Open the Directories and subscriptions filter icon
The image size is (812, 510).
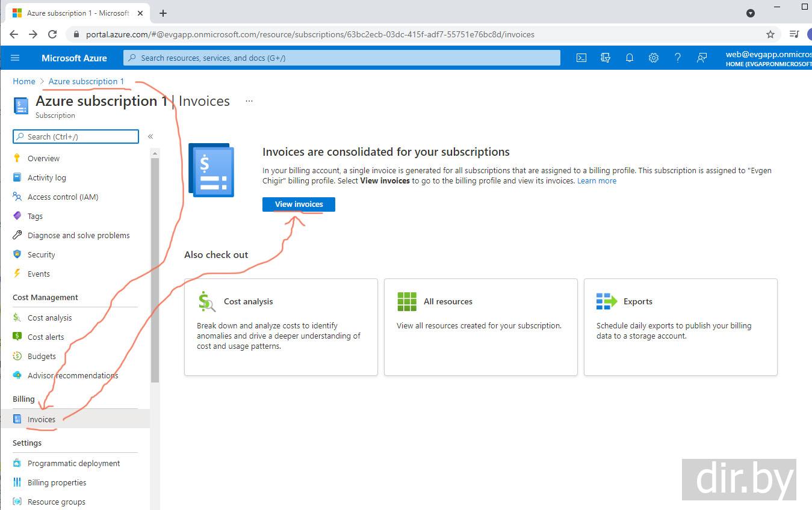(606, 58)
